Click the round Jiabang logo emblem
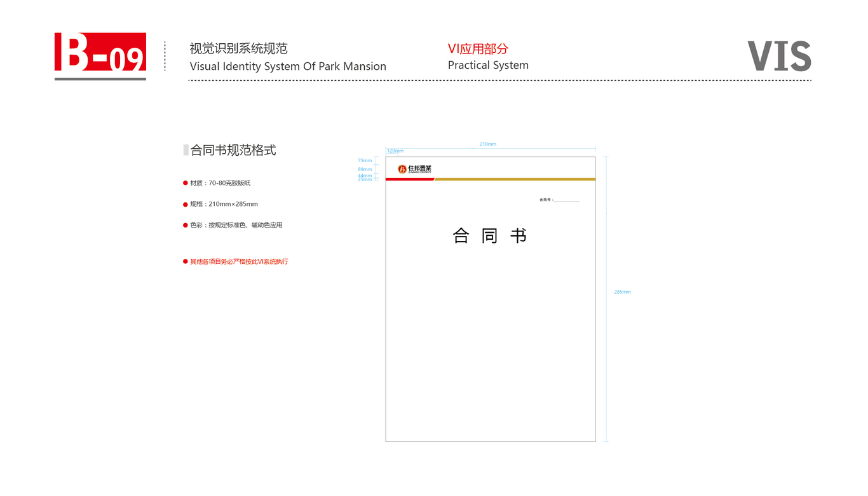This screenshot has width=868, height=496. coord(402,169)
